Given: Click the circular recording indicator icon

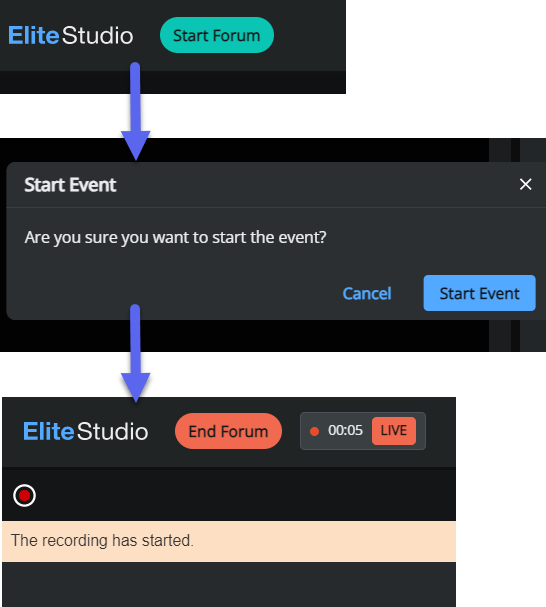Looking at the screenshot, I should (24, 495).
